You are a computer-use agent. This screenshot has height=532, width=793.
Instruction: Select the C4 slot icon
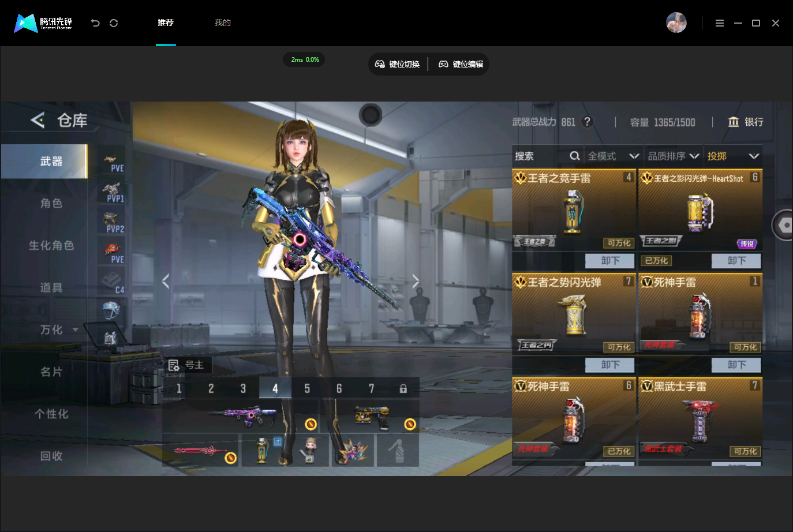(111, 282)
